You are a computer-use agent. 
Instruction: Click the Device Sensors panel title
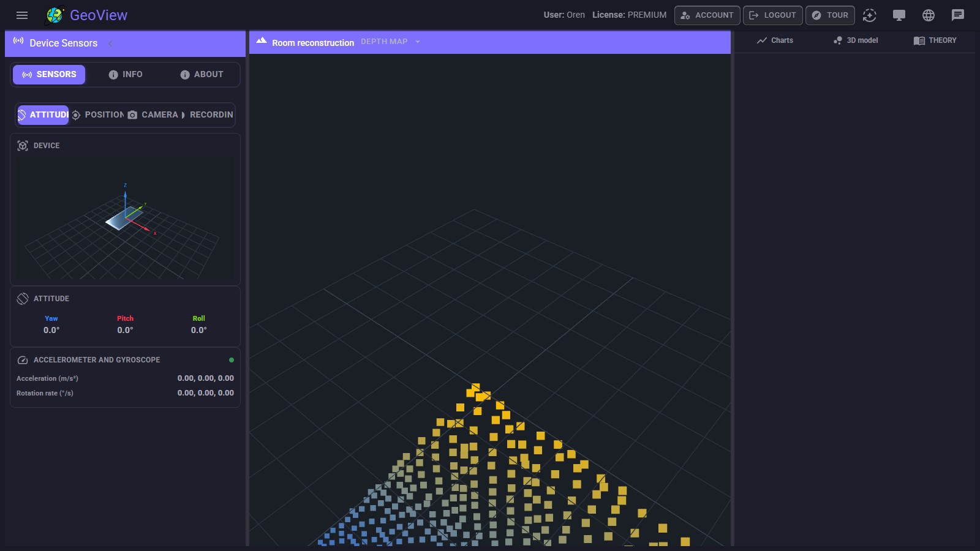tap(64, 43)
